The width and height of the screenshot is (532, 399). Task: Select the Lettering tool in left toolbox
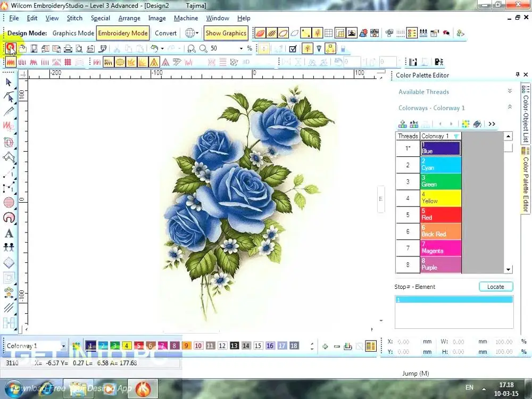click(9, 234)
